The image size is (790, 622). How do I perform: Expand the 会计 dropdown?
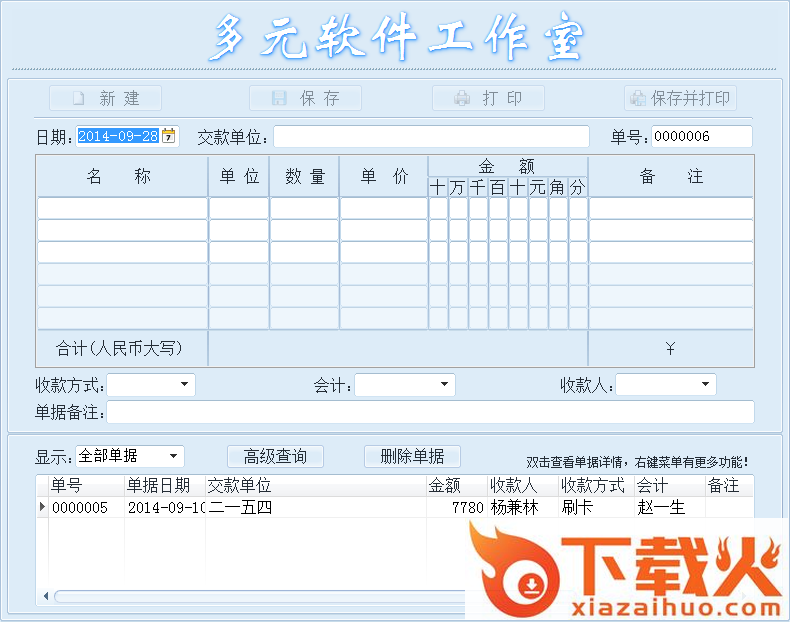coord(445,385)
